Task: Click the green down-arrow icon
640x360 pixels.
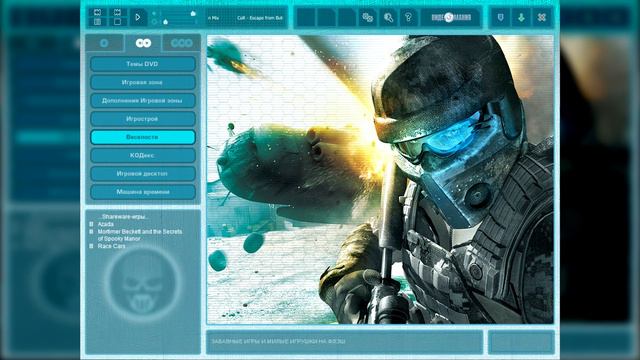Action: [521, 18]
